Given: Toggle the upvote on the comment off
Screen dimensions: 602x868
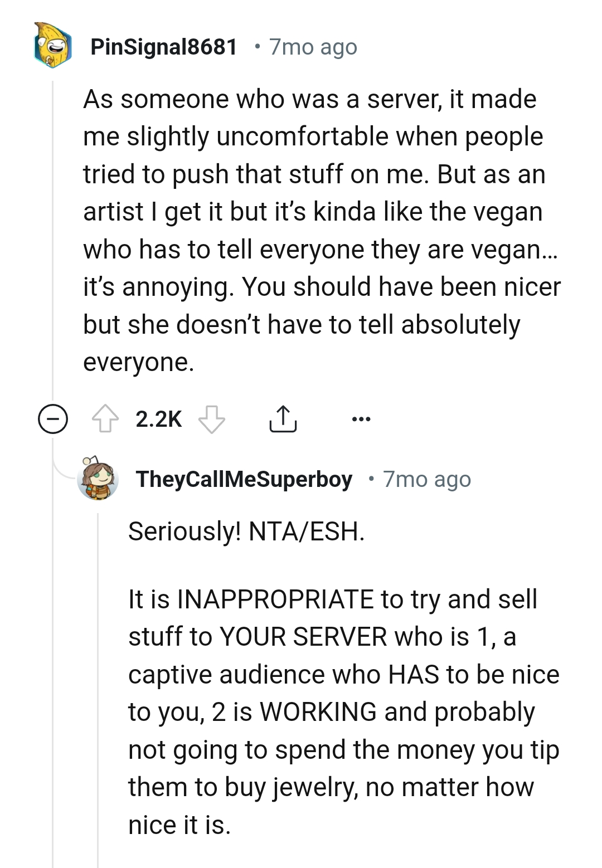Looking at the screenshot, I should 105,420.
